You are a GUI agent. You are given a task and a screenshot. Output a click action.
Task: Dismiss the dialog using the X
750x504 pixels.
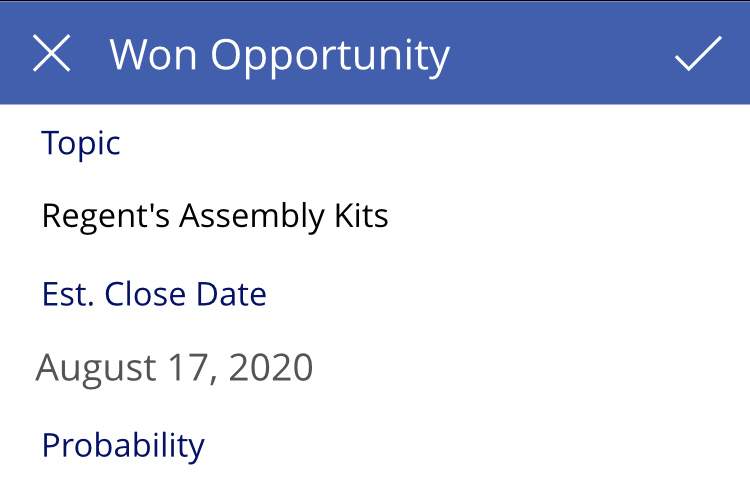click(52, 54)
